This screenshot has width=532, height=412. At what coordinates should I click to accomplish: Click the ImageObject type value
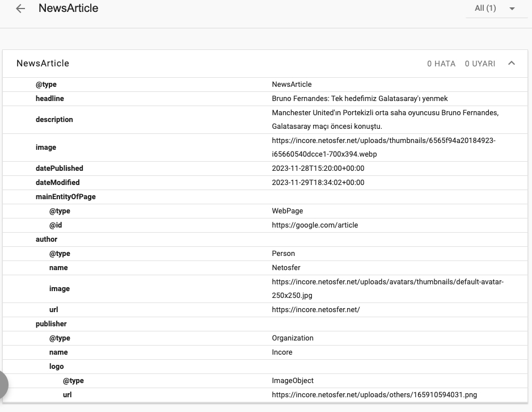click(x=293, y=380)
